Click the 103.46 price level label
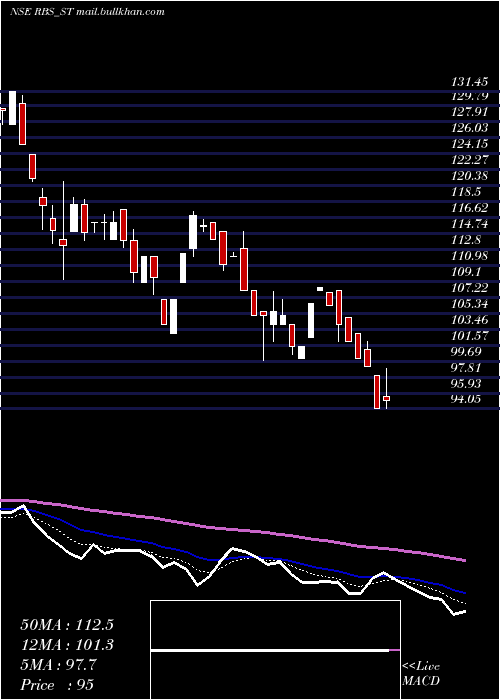The width and height of the screenshot is (500, 700). (x=470, y=320)
